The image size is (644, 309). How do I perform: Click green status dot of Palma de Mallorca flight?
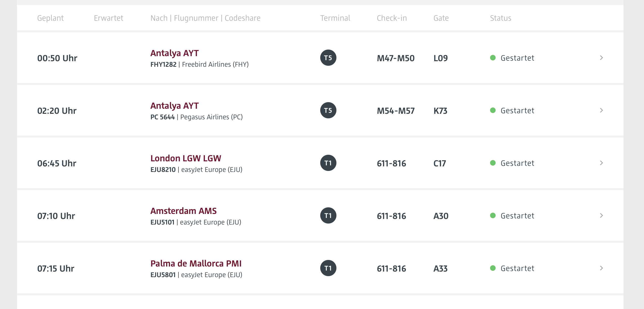pyautogui.click(x=493, y=268)
